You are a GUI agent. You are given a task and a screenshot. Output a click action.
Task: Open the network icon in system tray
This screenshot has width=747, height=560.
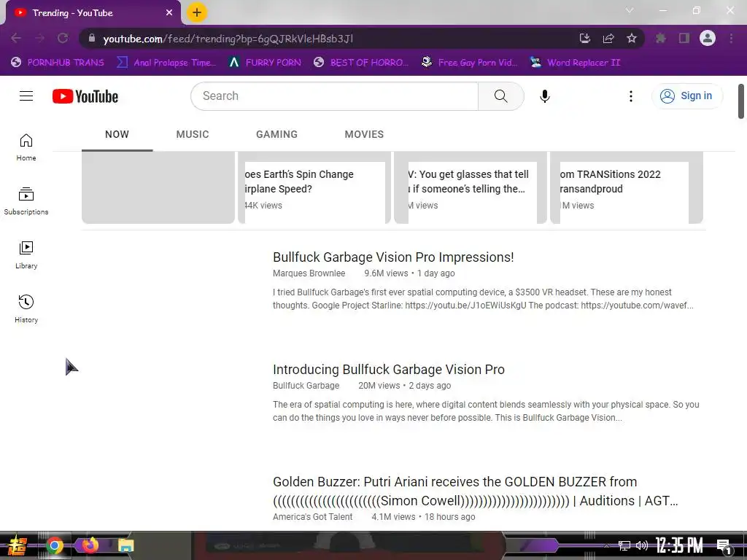[624, 545]
